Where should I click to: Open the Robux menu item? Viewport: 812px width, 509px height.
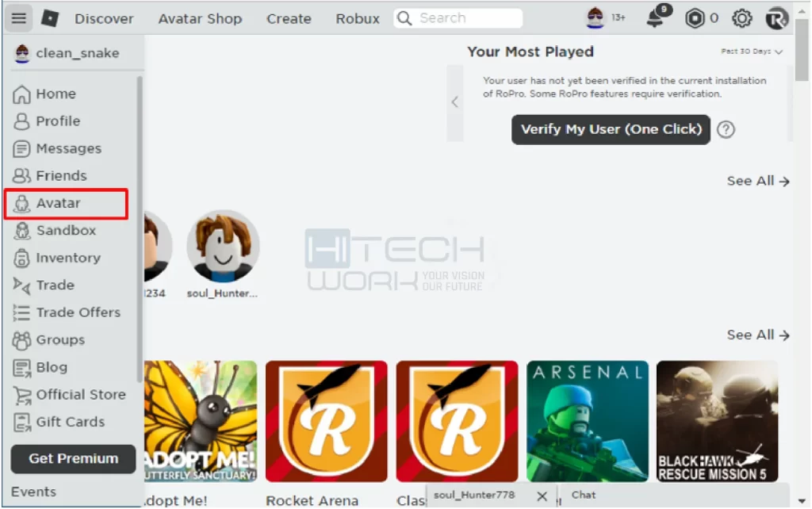tap(358, 19)
